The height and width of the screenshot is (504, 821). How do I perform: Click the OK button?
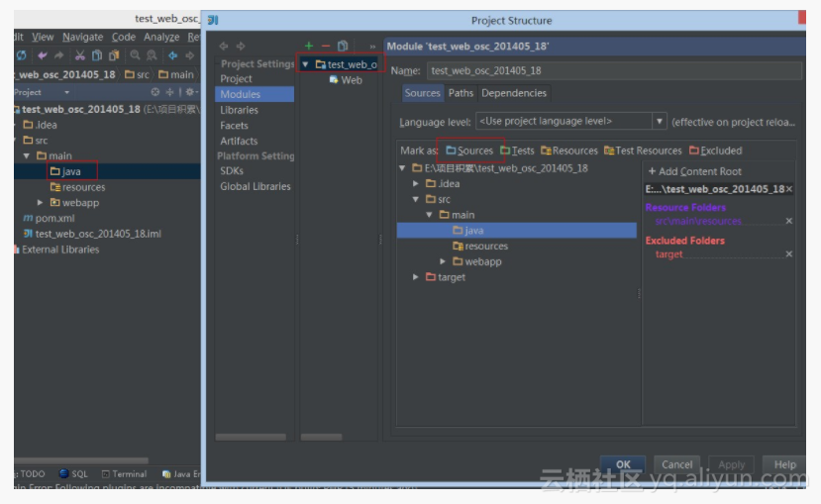pos(623,464)
